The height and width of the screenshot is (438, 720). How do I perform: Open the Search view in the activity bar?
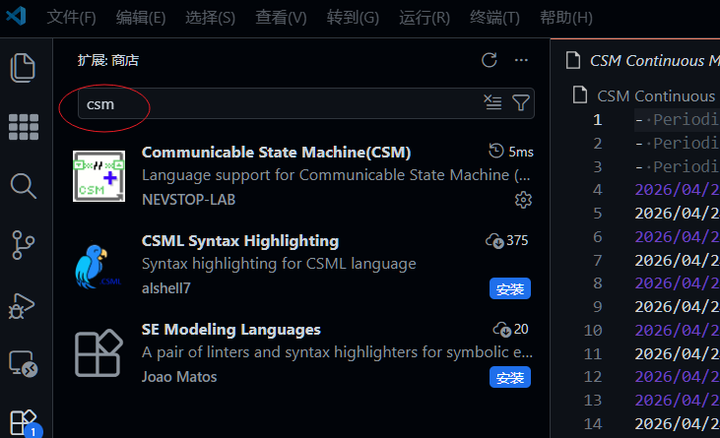pos(23,186)
